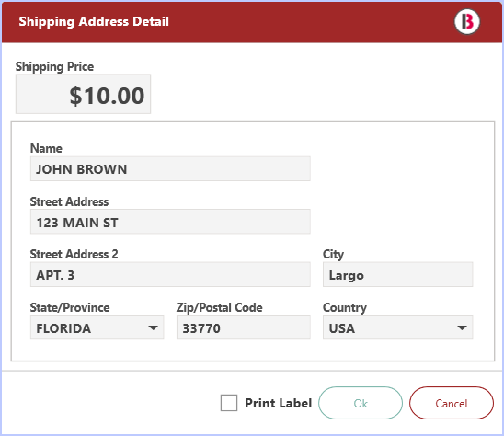Focus the Name field containing JOHN BROWN

point(170,169)
